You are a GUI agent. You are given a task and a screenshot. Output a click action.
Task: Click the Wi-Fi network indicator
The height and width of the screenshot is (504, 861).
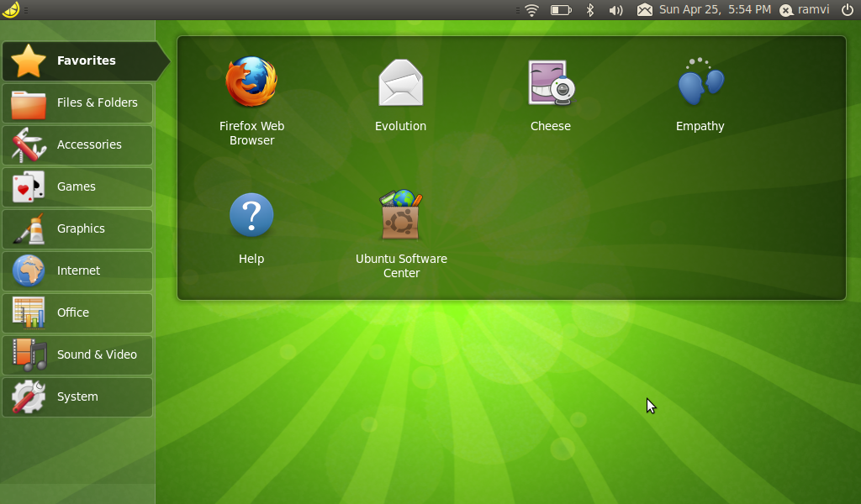(531, 10)
